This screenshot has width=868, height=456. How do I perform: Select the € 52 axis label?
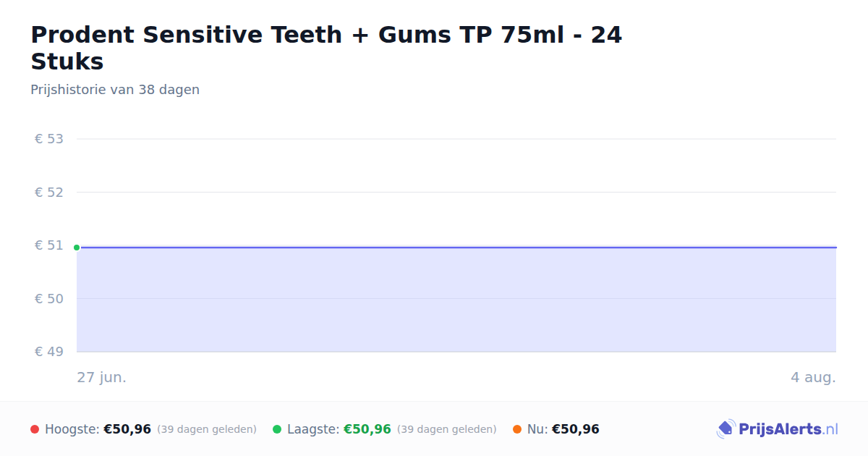[x=49, y=192]
